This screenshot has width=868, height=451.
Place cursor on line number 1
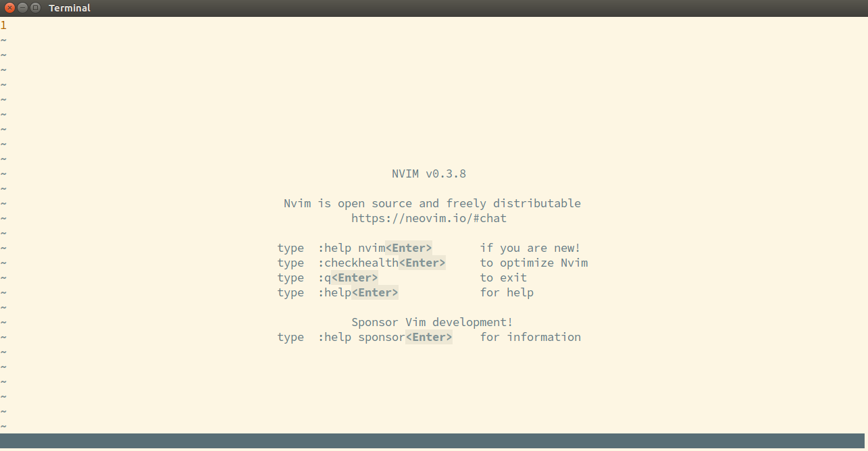[3, 25]
